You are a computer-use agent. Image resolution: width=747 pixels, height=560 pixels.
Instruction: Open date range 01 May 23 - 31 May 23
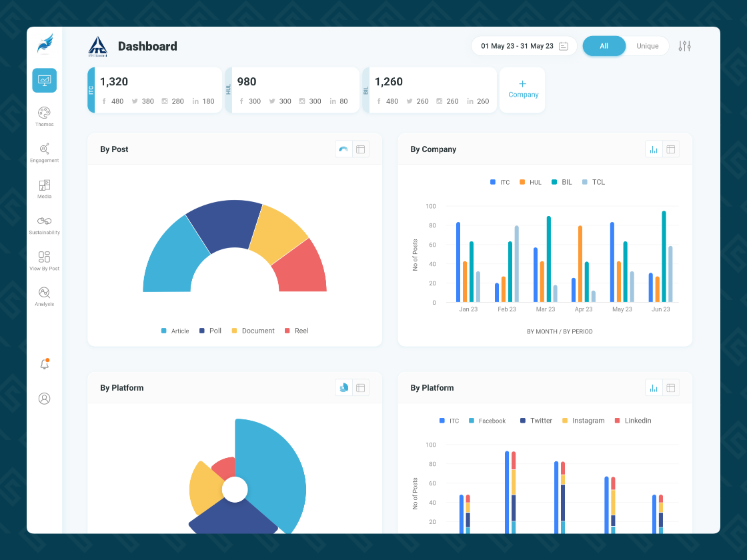click(524, 46)
